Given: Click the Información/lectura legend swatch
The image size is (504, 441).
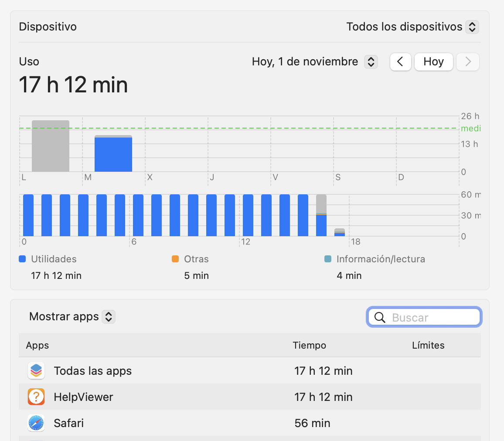Looking at the screenshot, I should click(x=328, y=259).
